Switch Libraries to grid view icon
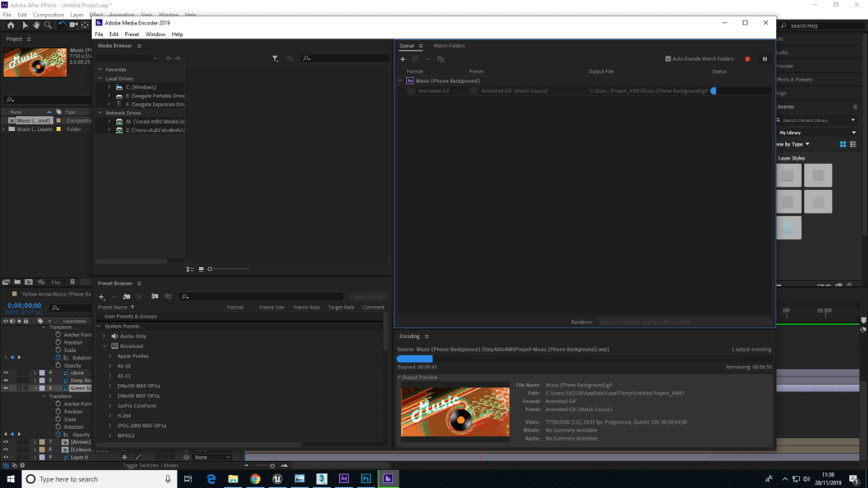 [843, 144]
